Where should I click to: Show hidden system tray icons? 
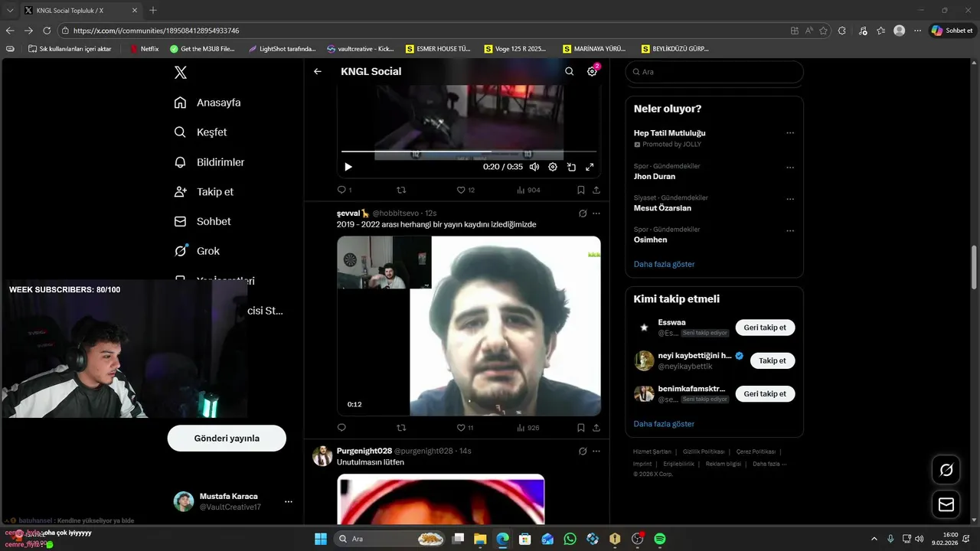[874, 539]
